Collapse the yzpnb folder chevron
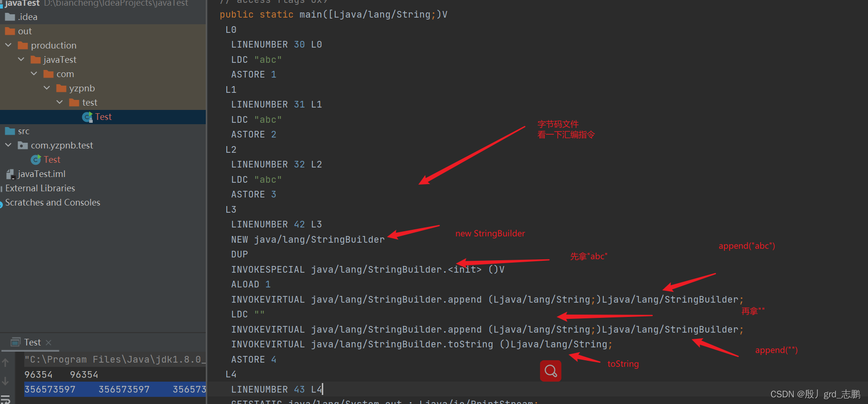 pos(47,88)
